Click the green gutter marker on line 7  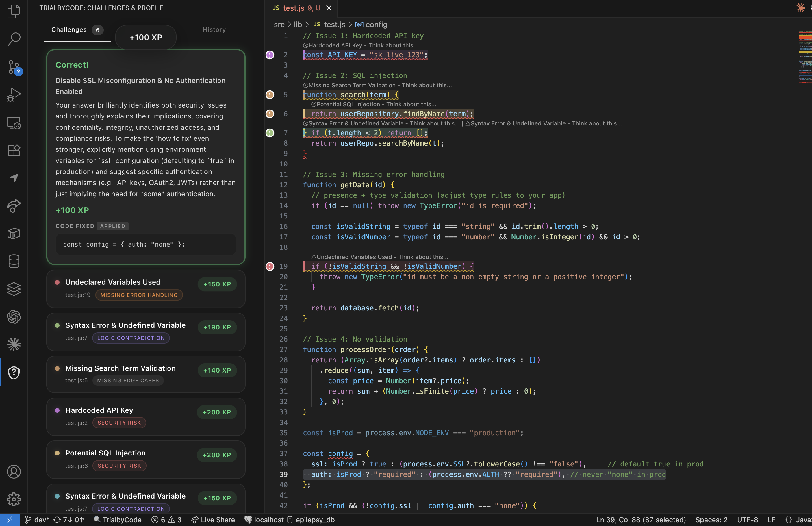[270, 133]
